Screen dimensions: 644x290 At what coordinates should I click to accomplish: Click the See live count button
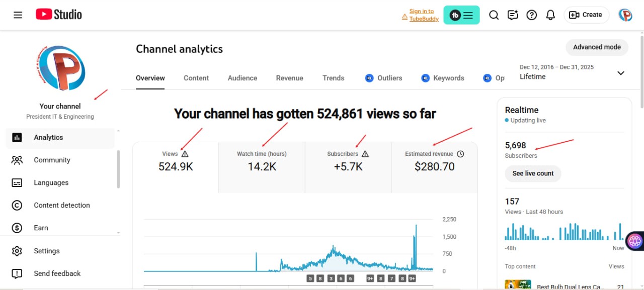(x=533, y=173)
